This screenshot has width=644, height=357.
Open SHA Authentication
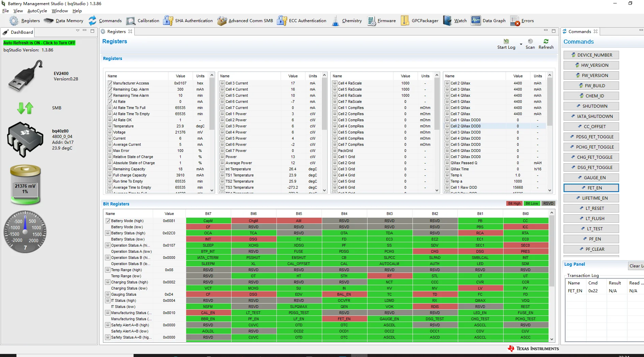[x=188, y=21]
